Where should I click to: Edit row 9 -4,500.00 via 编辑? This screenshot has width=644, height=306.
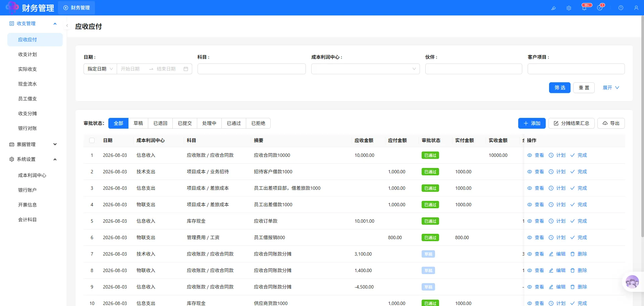click(x=557, y=287)
